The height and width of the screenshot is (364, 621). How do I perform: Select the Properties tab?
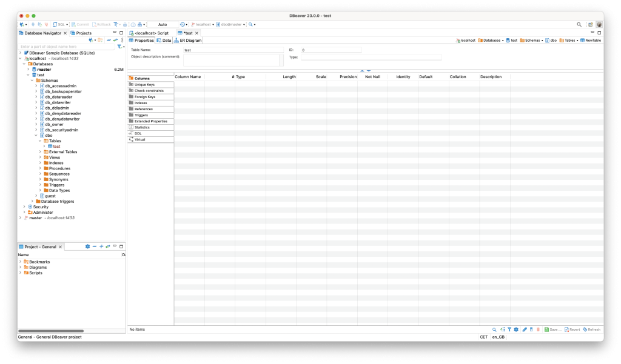pos(141,41)
